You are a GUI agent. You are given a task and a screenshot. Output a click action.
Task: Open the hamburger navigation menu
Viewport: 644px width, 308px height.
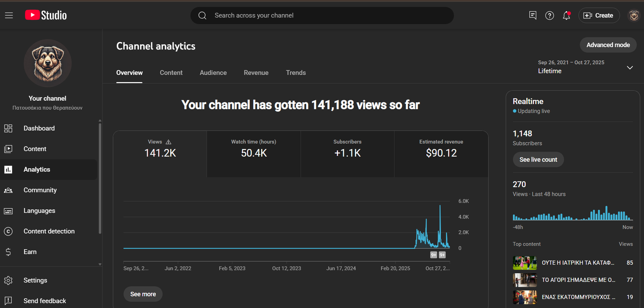pos(9,15)
